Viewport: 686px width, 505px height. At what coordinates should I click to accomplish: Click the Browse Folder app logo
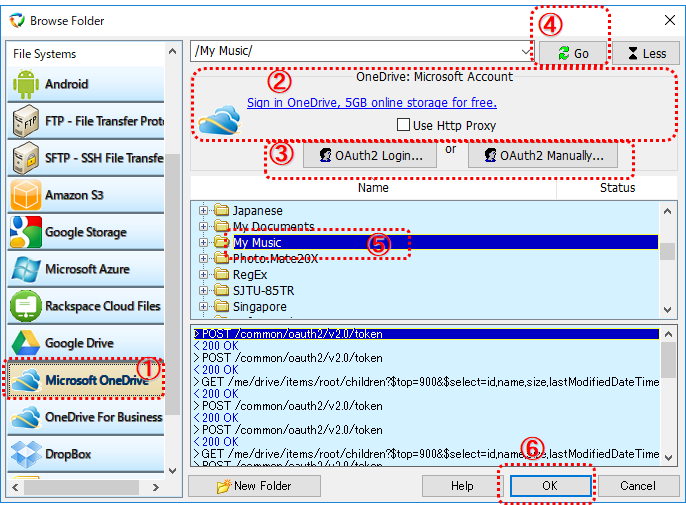click(x=17, y=21)
